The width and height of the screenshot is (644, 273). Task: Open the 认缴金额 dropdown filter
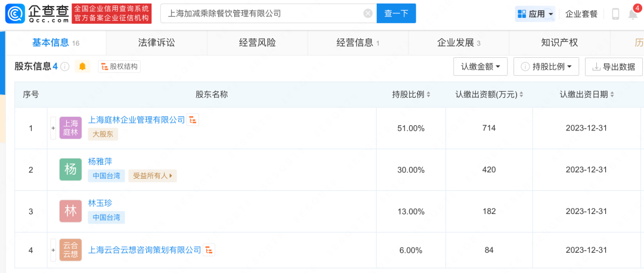click(480, 67)
